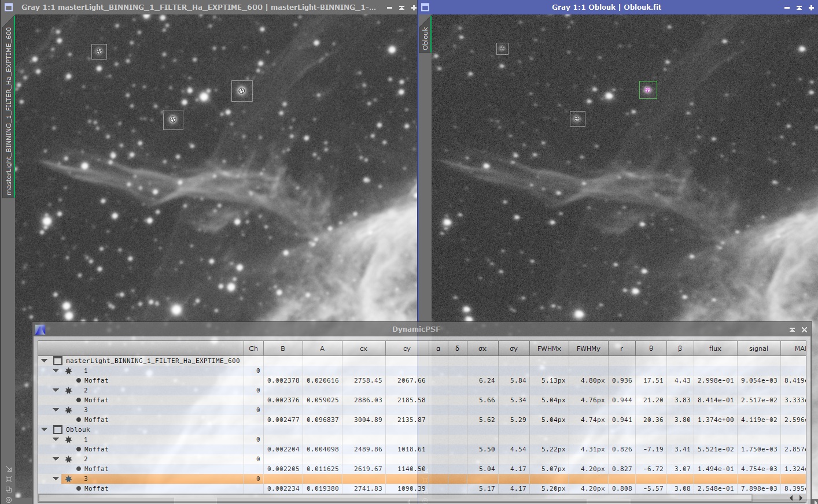
Task: Click scroll-right arrow of PSF table
Action: 801,498
